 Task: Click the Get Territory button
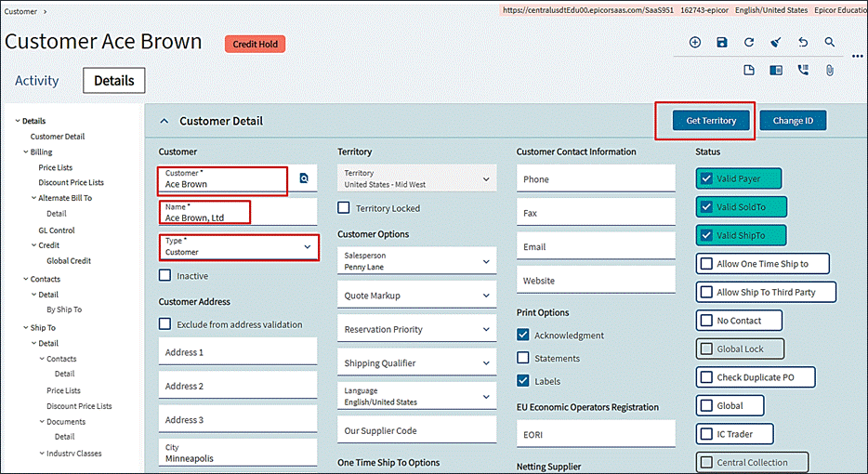(x=711, y=120)
